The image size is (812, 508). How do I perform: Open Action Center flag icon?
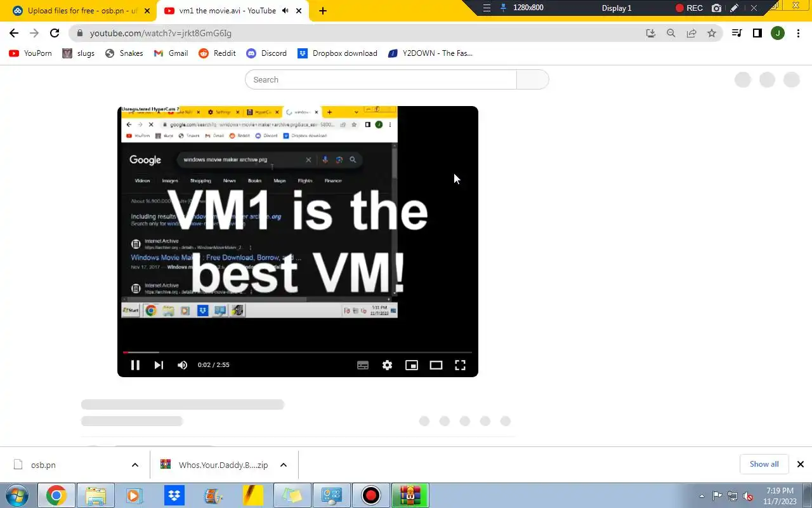pyautogui.click(x=717, y=496)
